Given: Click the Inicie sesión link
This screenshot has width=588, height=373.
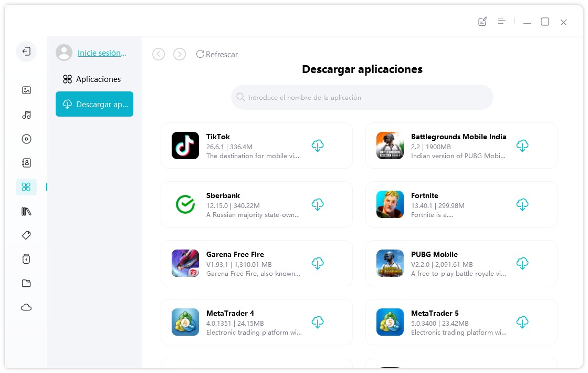Looking at the screenshot, I should tap(102, 53).
